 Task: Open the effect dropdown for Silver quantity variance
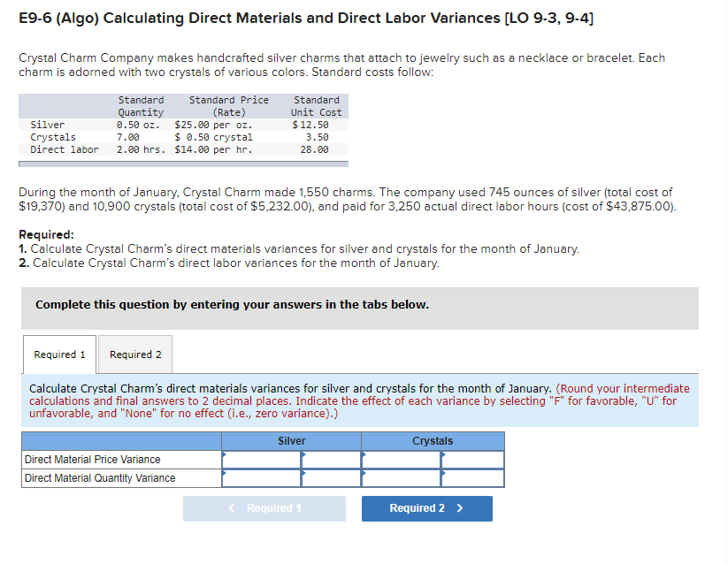[330, 478]
